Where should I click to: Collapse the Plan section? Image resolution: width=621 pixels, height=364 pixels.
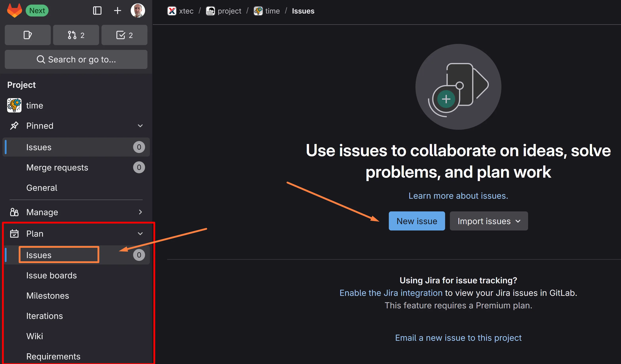point(140,234)
